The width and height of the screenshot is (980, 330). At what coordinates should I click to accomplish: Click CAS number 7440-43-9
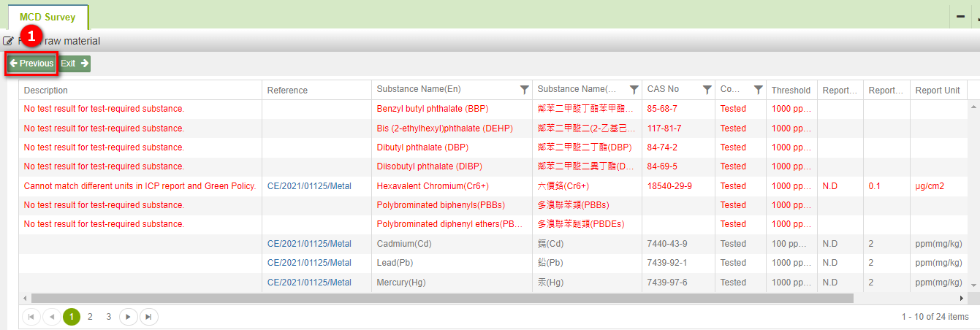click(667, 244)
